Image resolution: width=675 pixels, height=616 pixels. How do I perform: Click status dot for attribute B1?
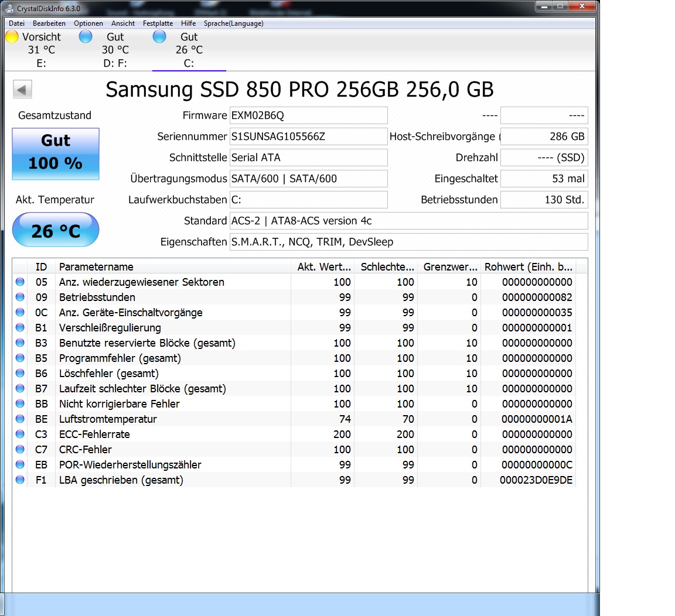coord(20,327)
